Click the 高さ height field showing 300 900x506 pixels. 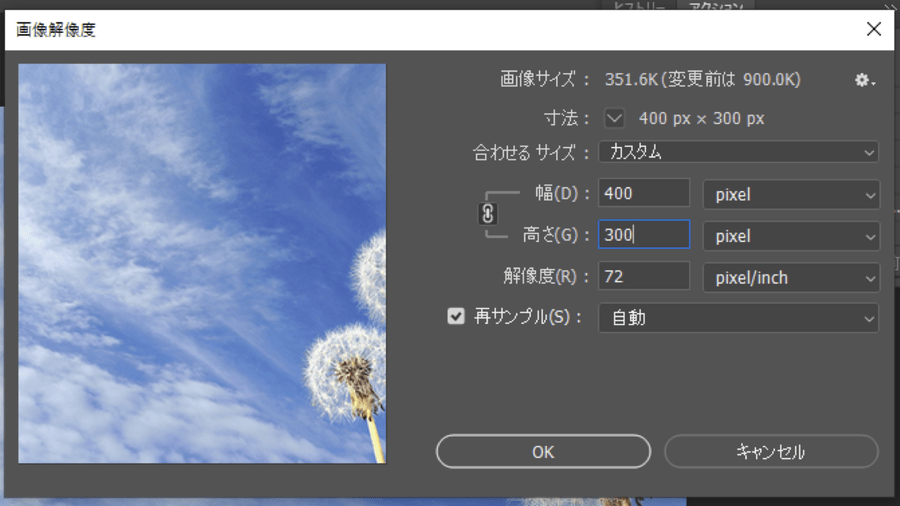[x=644, y=235]
